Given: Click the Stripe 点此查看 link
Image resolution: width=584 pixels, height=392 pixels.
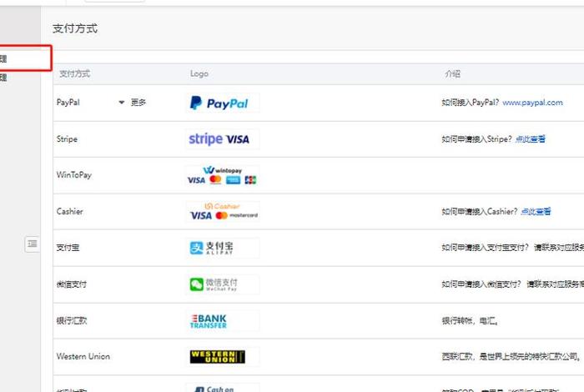Looking at the screenshot, I should (x=531, y=138).
